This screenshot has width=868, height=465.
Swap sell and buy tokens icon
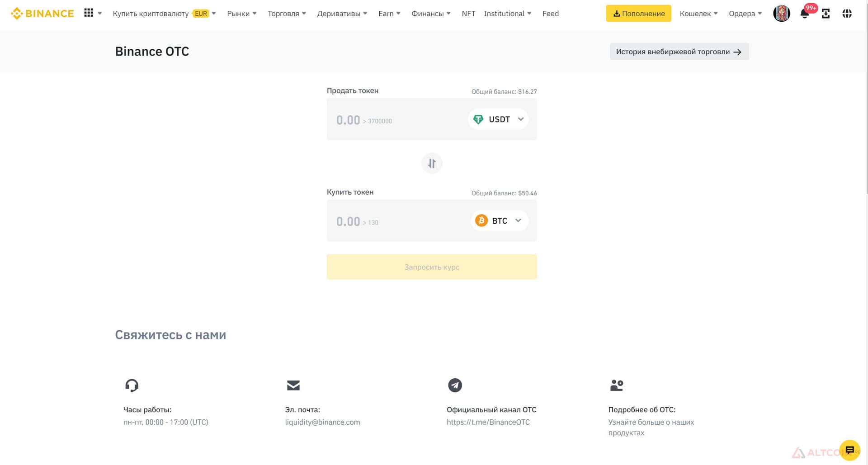click(x=432, y=163)
